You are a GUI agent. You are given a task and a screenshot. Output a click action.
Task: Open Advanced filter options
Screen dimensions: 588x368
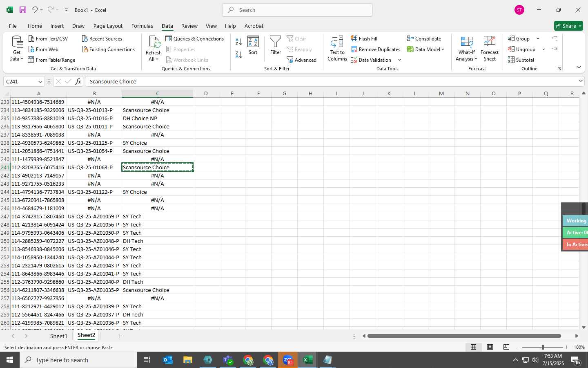[x=302, y=60]
